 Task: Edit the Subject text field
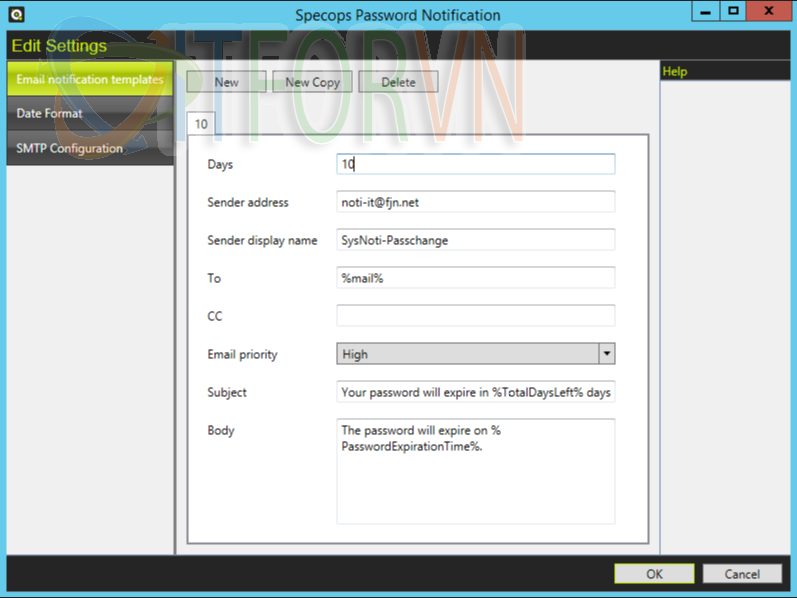(x=476, y=392)
